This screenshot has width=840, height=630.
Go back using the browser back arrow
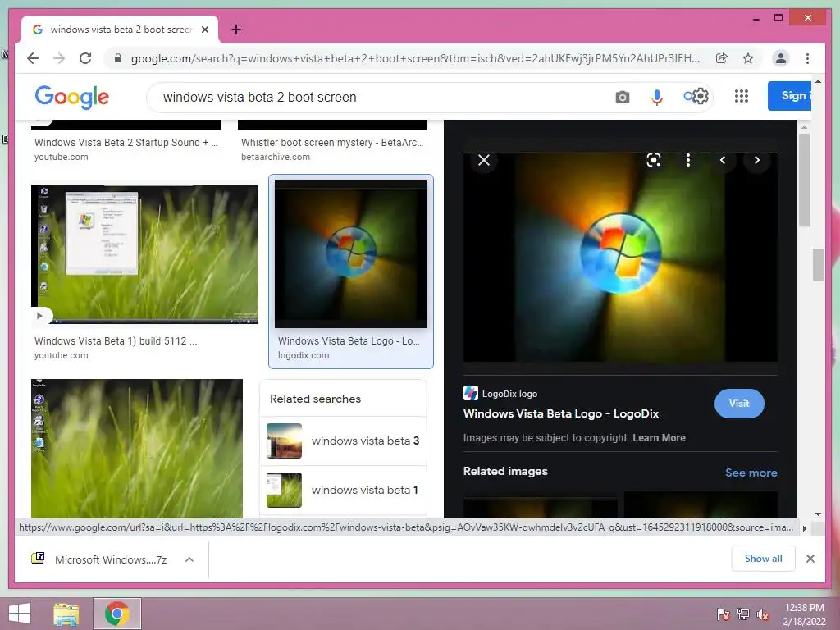(x=33, y=58)
